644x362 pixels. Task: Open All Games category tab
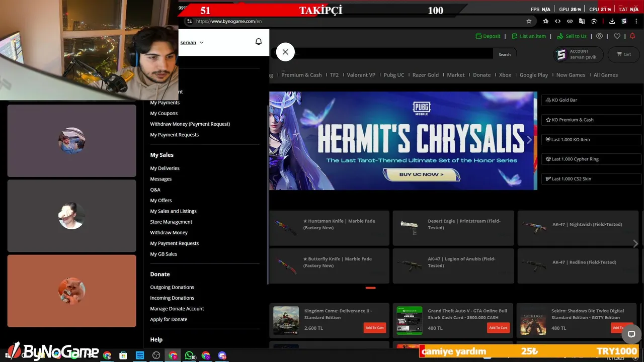(606, 75)
